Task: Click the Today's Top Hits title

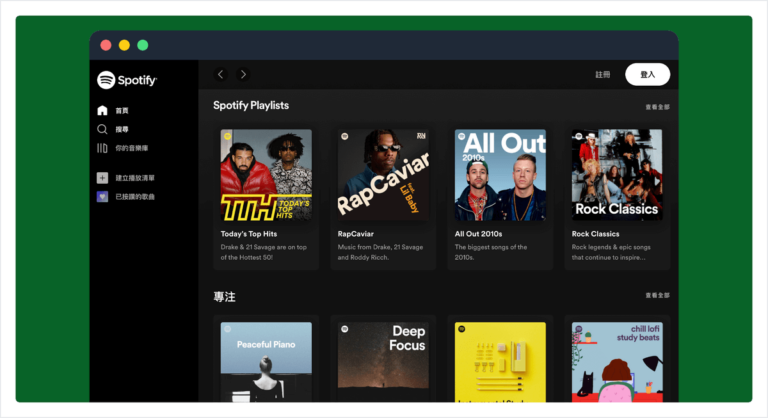Action: pyautogui.click(x=249, y=234)
